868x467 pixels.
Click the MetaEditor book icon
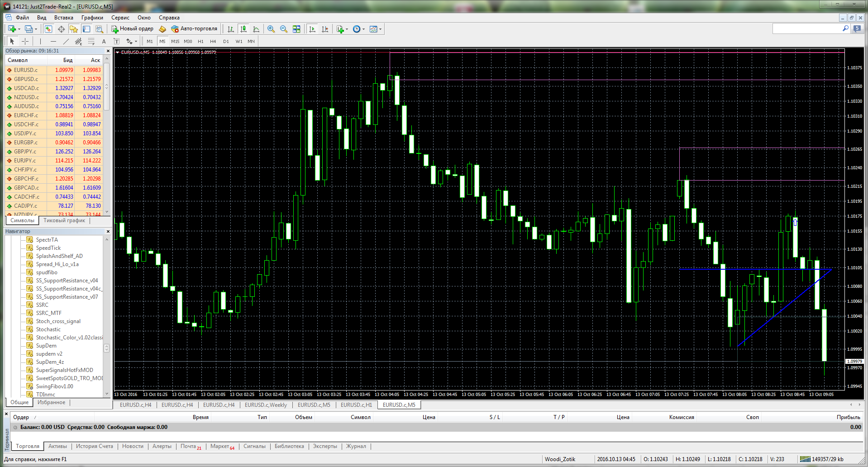pyautogui.click(x=162, y=29)
